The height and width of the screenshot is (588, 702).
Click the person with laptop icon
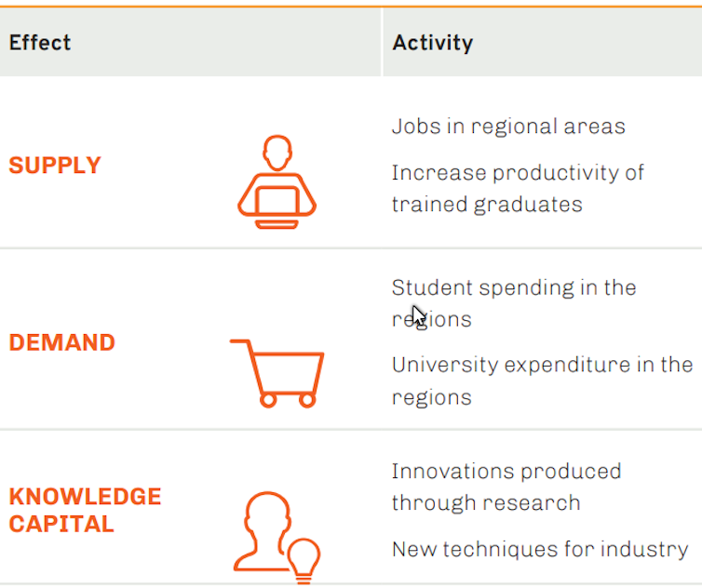[x=277, y=182]
